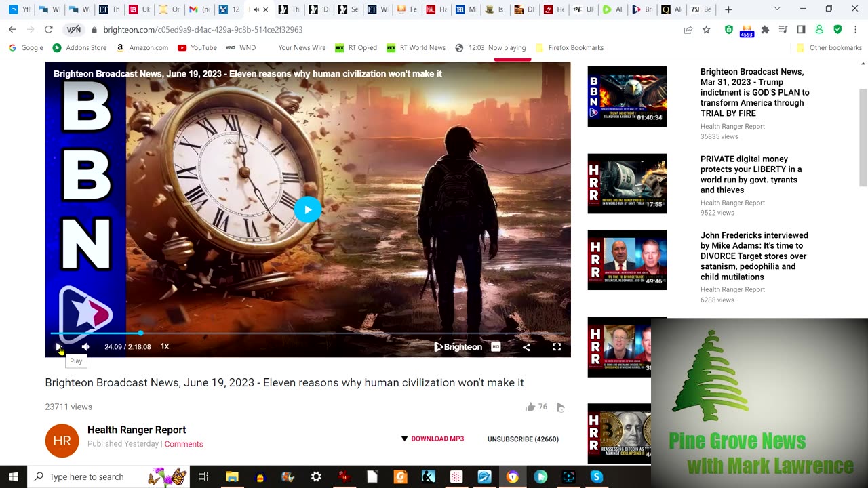Toggle HD quality in the player
Screen dimensions: 868x488
496,347
